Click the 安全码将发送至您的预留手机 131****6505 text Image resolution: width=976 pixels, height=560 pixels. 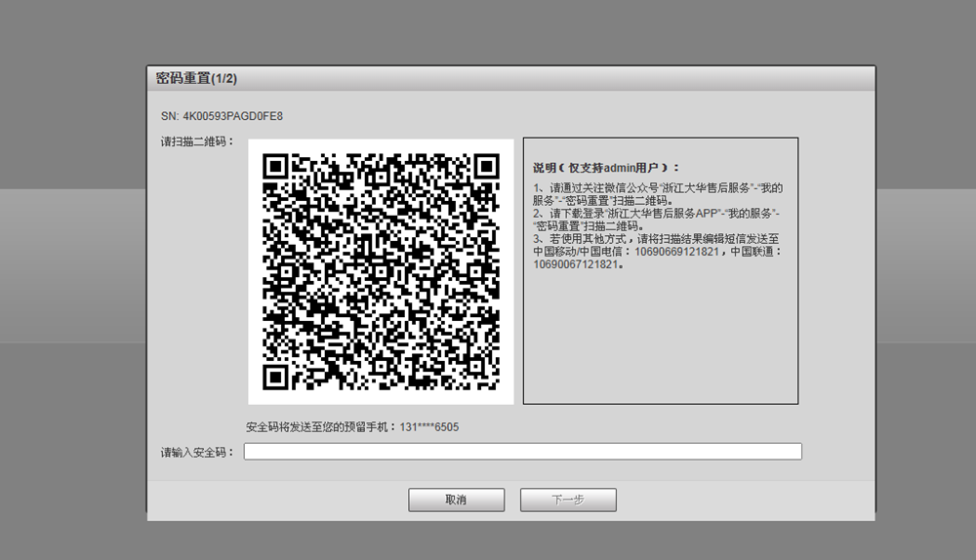point(352,427)
